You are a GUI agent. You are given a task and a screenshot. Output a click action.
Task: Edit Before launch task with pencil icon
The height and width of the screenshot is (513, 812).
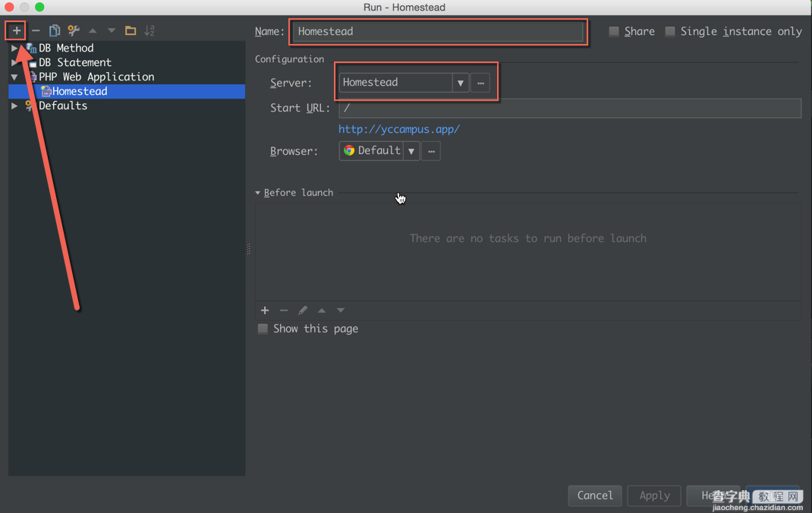click(303, 310)
